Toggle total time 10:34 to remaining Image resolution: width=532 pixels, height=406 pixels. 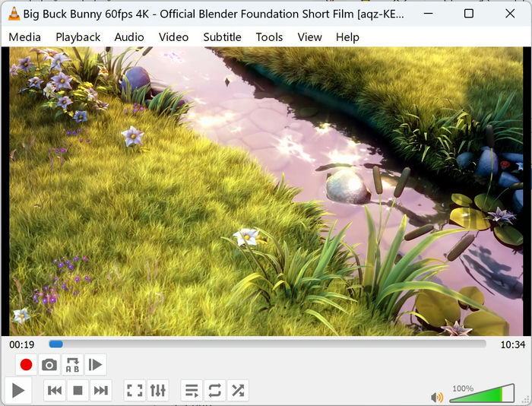coord(513,345)
